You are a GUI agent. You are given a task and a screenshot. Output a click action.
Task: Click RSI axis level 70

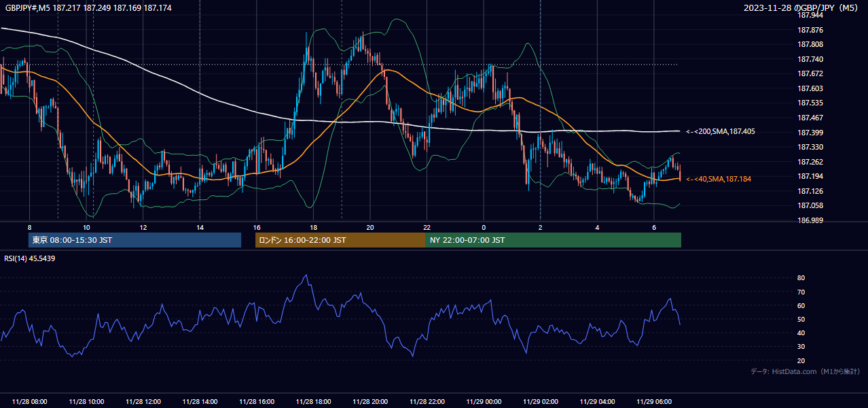(x=801, y=292)
